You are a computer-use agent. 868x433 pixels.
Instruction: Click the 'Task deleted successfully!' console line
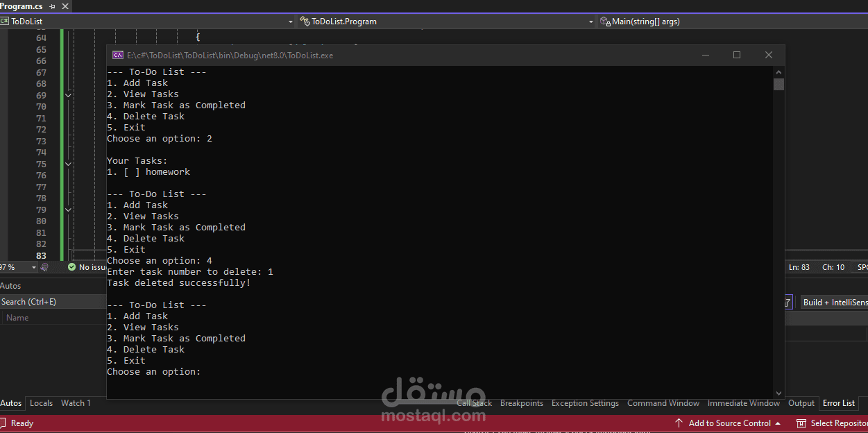pos(179,283)
